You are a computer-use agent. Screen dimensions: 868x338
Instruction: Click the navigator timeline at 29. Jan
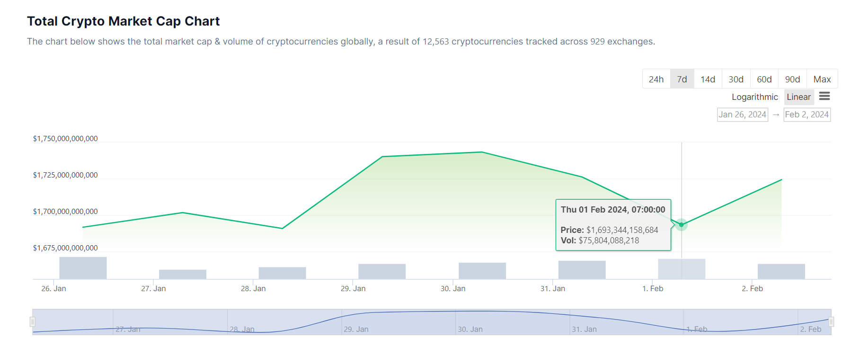[356, 322]
